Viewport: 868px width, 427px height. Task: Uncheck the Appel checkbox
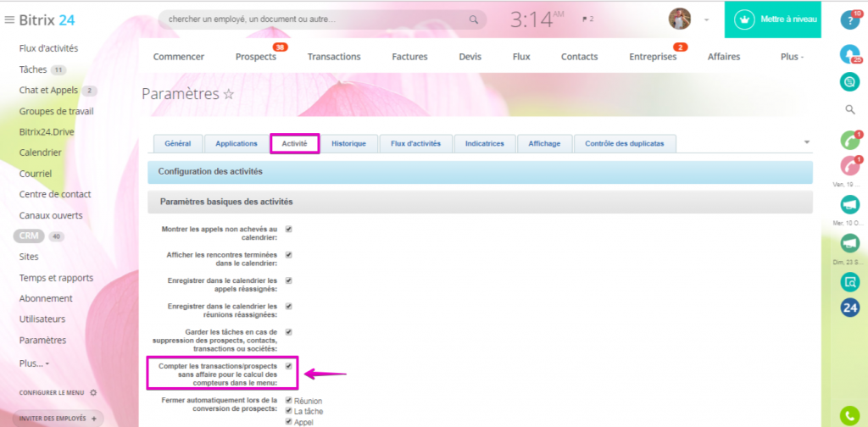288,422
